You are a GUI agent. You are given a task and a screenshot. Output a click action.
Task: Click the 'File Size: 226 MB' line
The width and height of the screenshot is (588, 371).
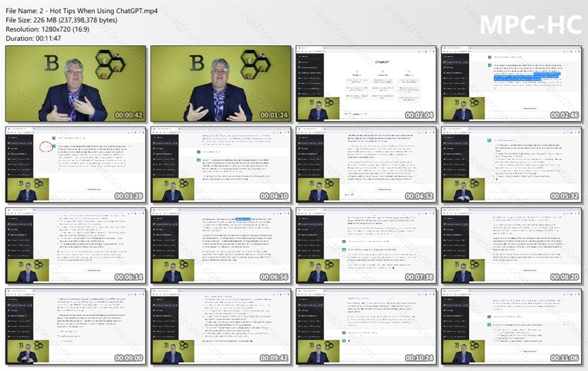pos(61,20)
